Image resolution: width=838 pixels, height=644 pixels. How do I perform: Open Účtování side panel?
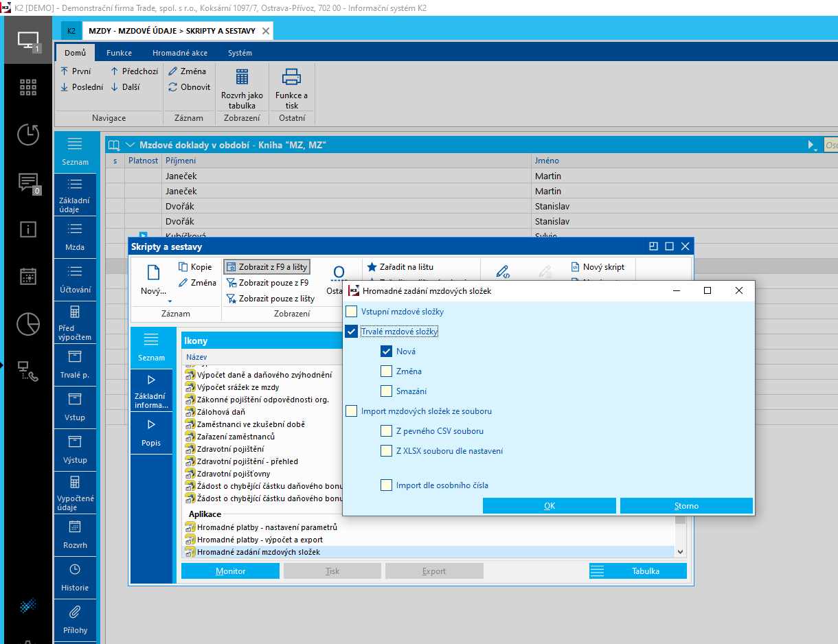coord(75,279)
